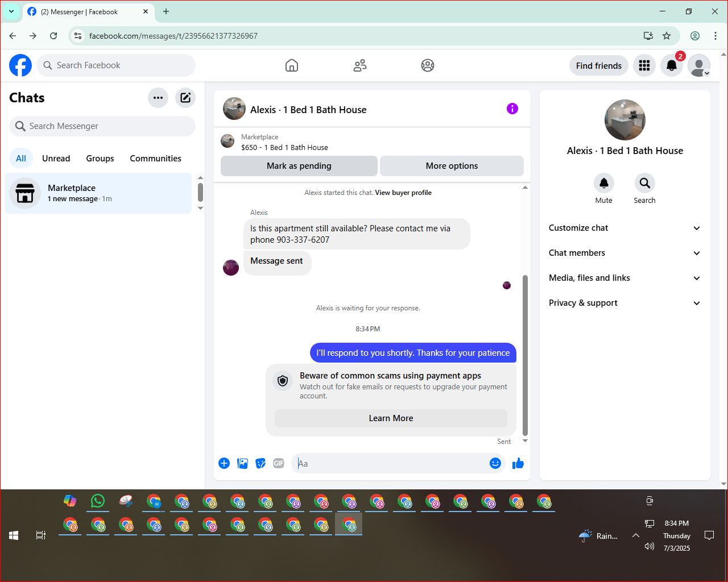This screenshot has width=728, height=582.
Task: Show hidden tray icons chevron
Action: coord(636,535)
